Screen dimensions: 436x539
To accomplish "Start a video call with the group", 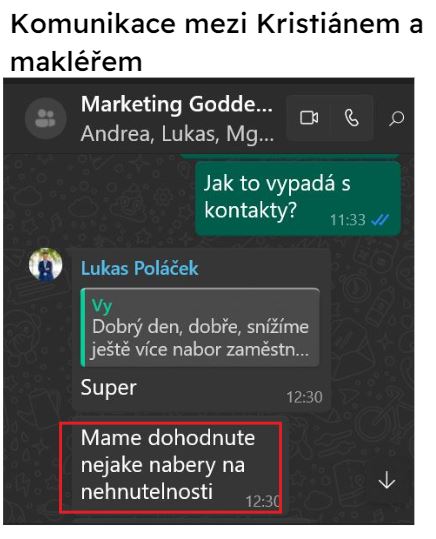I will click(x=308, y=118).
